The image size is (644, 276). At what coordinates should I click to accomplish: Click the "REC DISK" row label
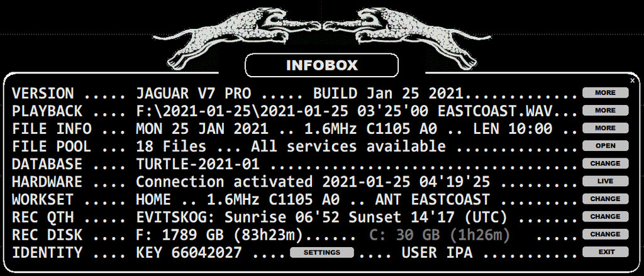pyautogui.click(x=47, y=235)
